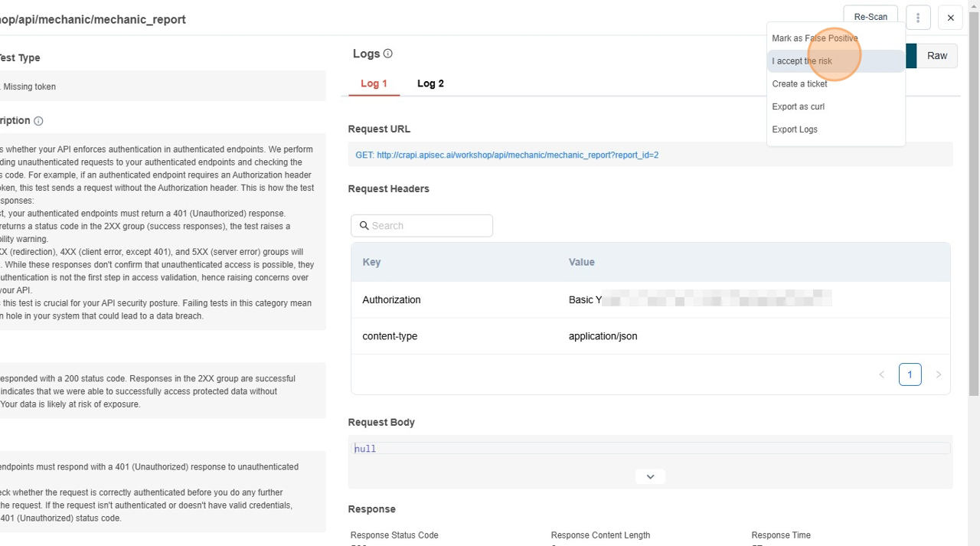This screenshot has width=980, height=546.
Task: Click page 1 in headers pagination
Action: click(x=910, y=374)
